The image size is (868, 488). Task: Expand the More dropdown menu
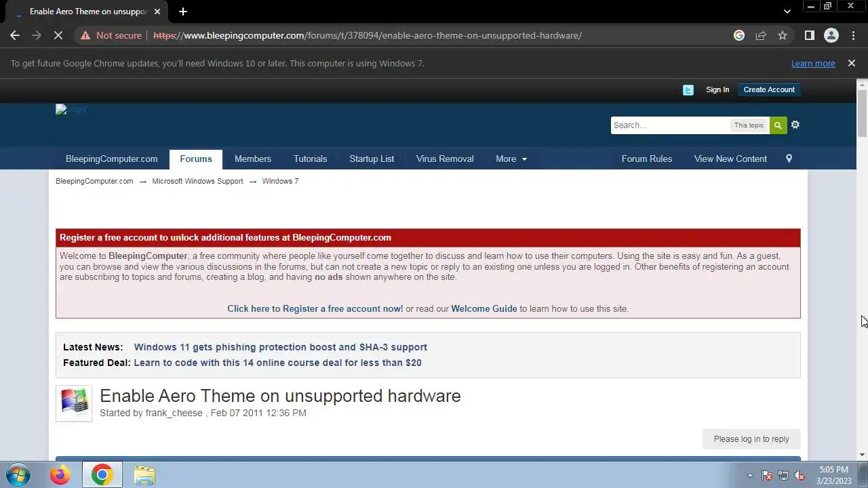[511, 159]
